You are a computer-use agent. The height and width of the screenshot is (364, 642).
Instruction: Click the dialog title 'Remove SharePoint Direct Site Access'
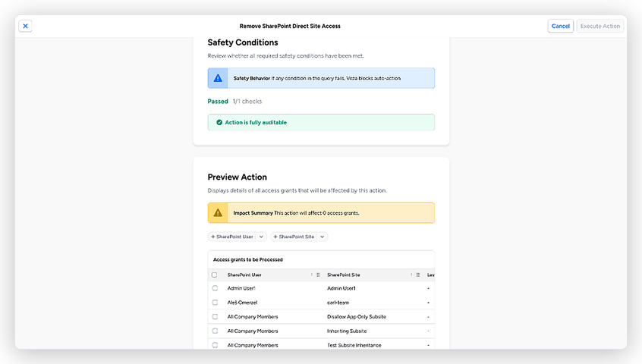coord(290,27)
